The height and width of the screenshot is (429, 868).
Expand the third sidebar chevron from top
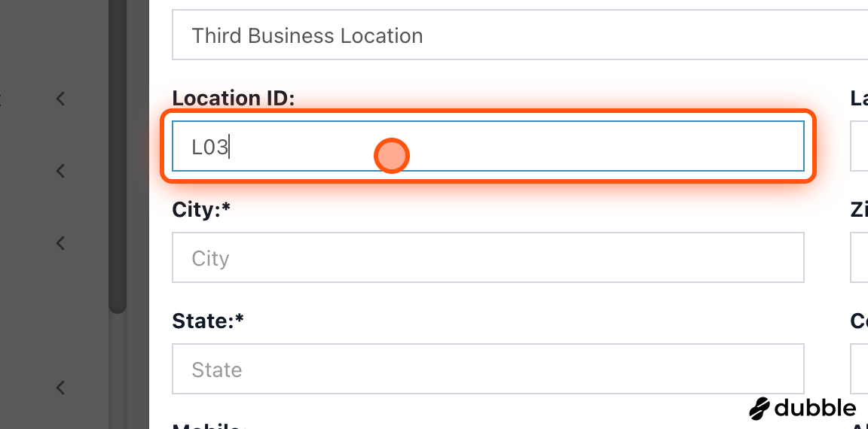point(61,242)
